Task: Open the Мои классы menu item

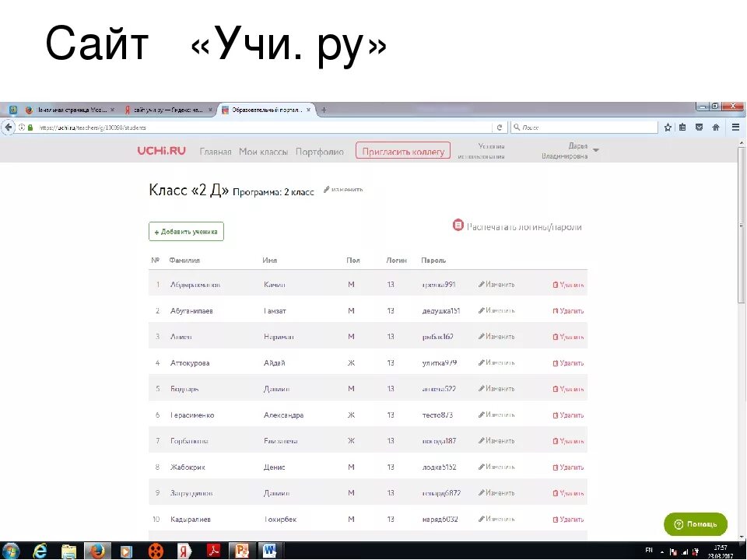Action: tap(264, 152)
